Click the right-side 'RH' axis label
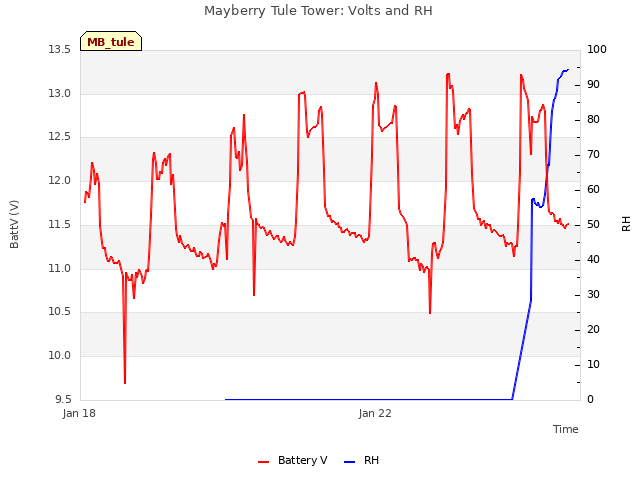The height and width of the screenshot is (480, 640). point(626,224)
